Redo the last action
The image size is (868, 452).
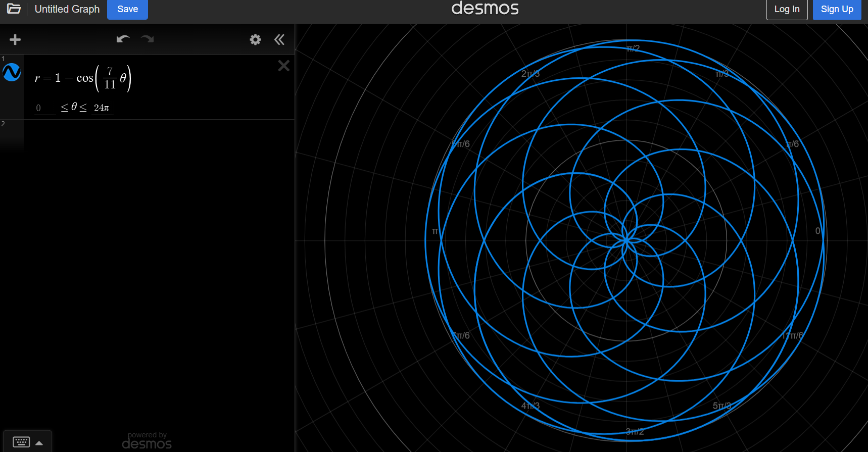[147, 39]
